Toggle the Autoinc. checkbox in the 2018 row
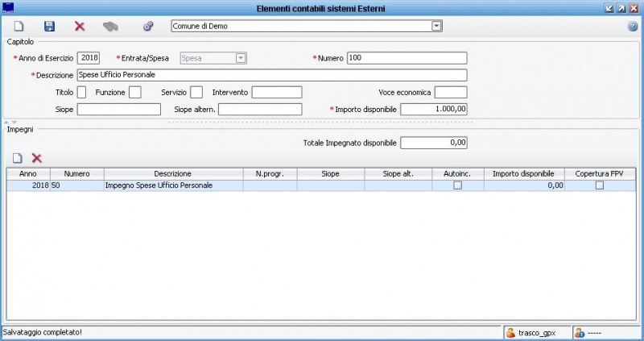Image resolution: width=644 pixels, height=341 pixels. (x=457, y=185)
